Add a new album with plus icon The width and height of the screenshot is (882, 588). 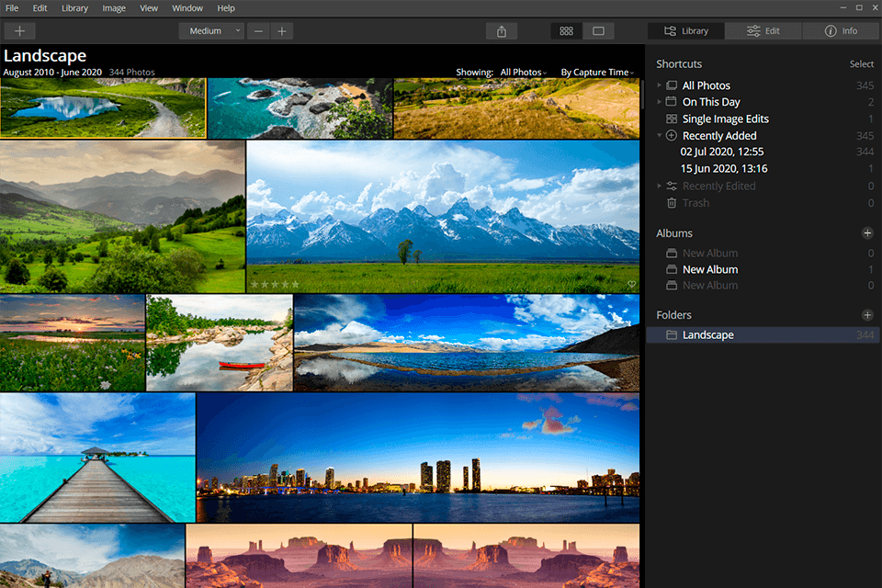point(867,233)
